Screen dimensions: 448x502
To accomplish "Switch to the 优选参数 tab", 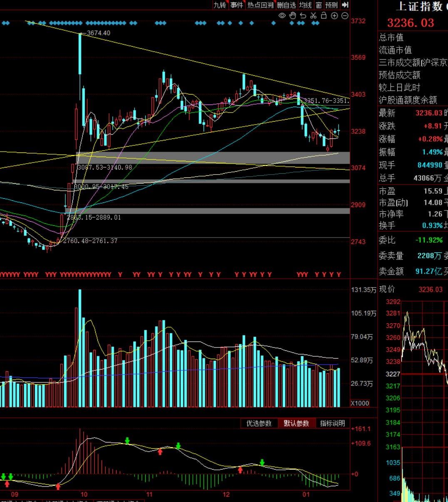I will click(x=259, y=423).
